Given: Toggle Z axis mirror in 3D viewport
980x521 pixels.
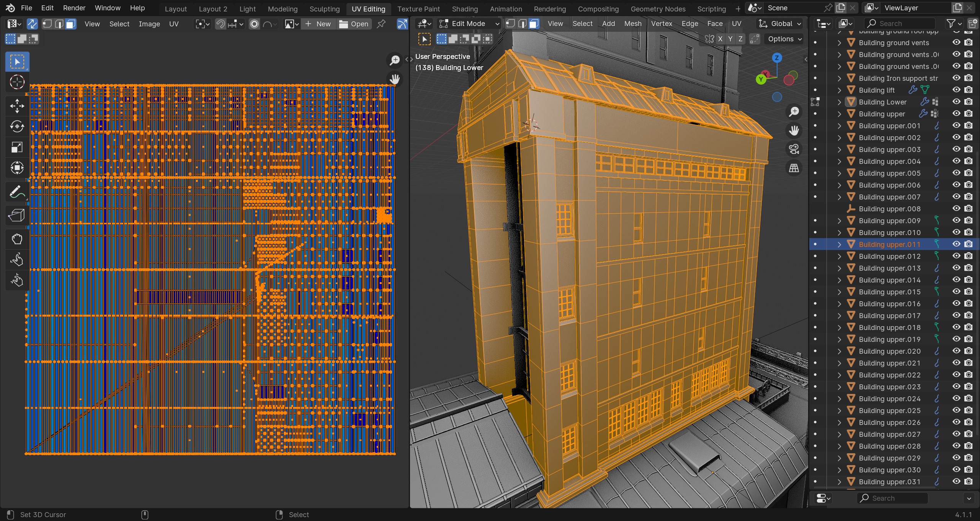Looking at the screenshot, I should click(x=740, y=39).
